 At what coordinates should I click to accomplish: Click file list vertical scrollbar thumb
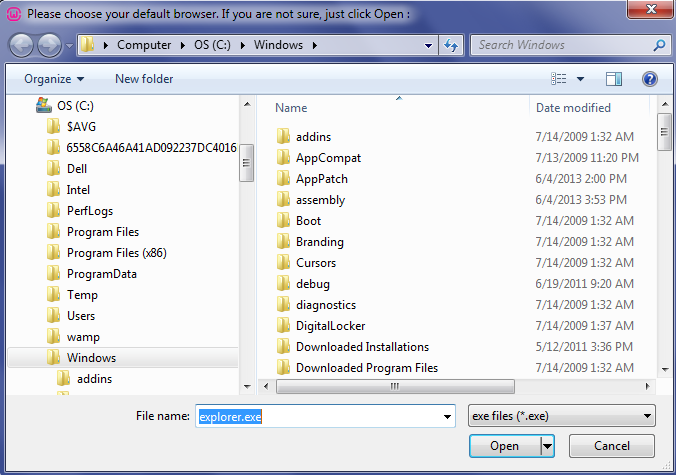pos(664,132)
